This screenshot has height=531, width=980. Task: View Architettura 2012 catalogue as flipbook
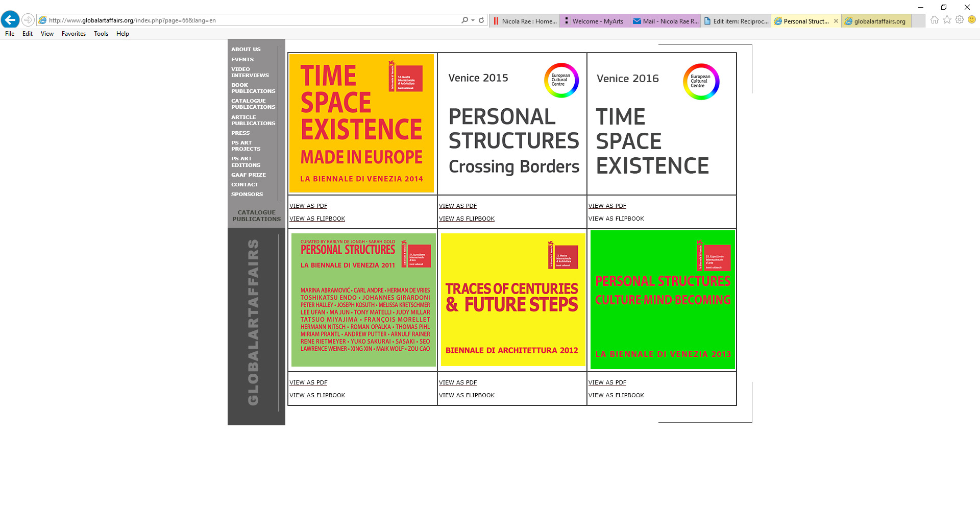(x=467, y=395)
